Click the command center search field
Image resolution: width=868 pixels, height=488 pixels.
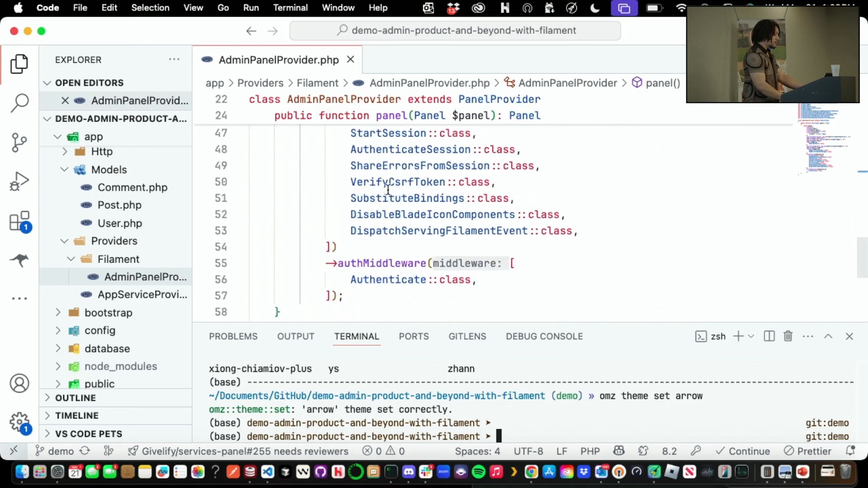[x=455, y=30]
